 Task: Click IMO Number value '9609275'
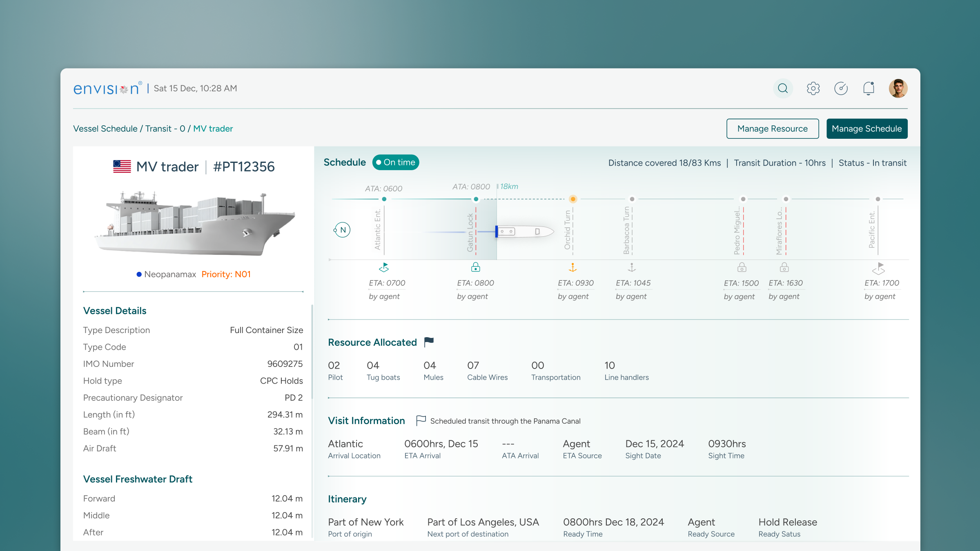285,364
